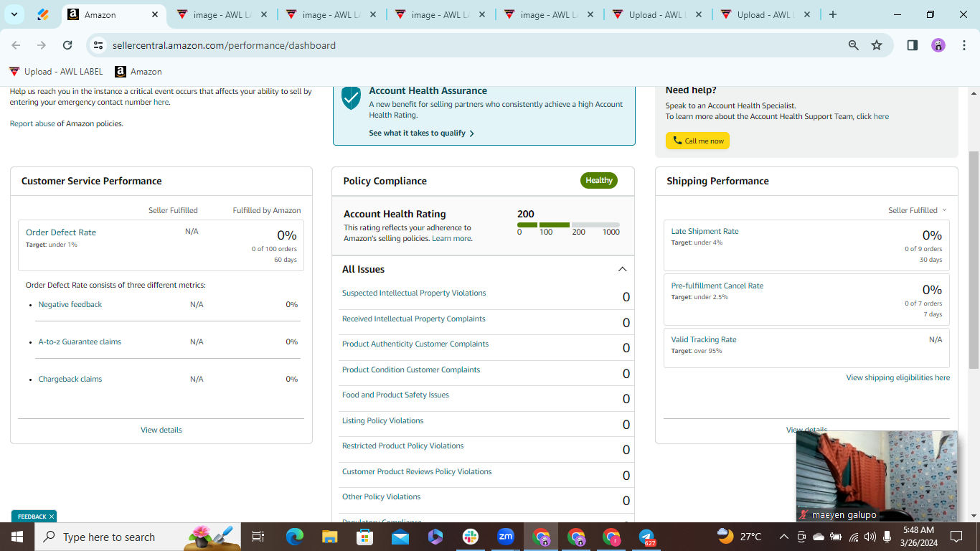Go back to the previous page
This screenshot has width=980, height=551.
click(16, 45)
